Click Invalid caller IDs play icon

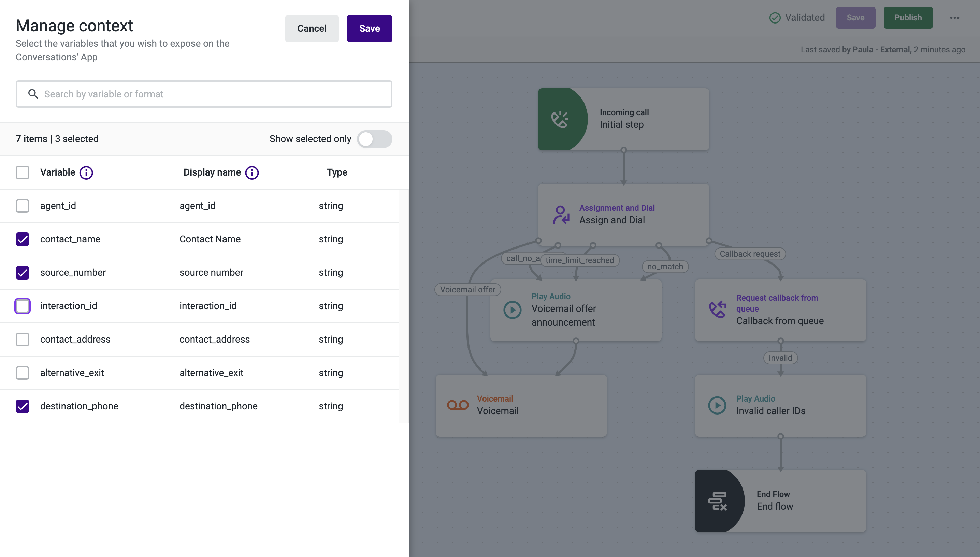click(717, 405)
